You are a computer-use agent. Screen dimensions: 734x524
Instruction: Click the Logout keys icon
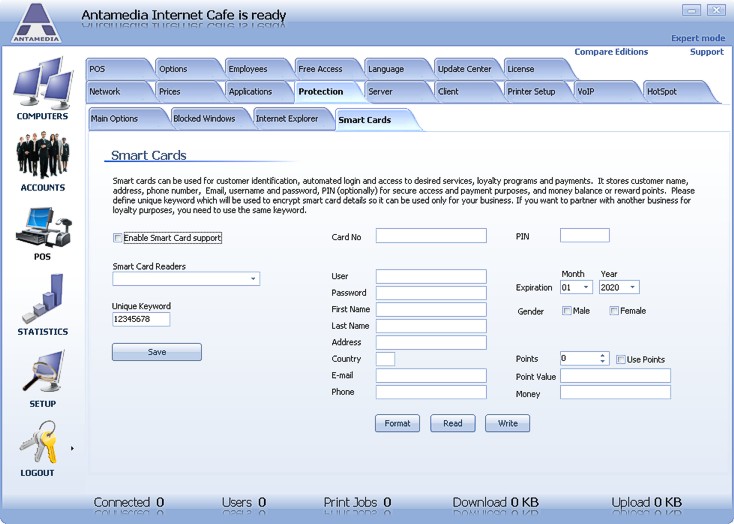39,442
